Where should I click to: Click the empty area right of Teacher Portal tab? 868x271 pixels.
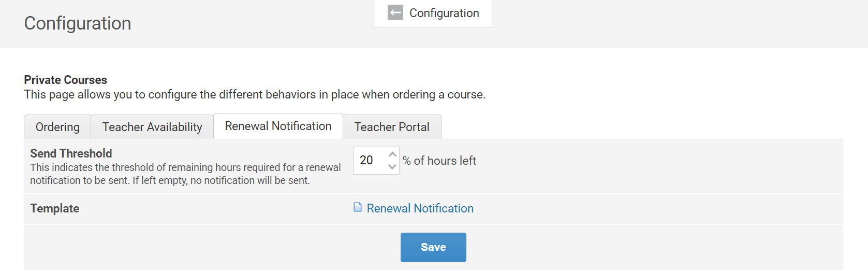621,127
